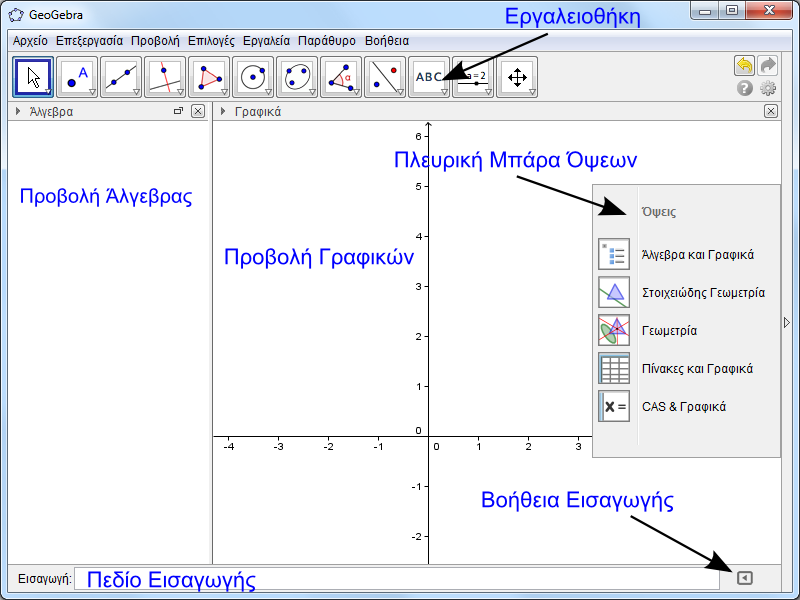Viewport: 800px width, 600px height.
Task: Open dropdown of the Circle tool group
Action: click(x=268, y=92)
